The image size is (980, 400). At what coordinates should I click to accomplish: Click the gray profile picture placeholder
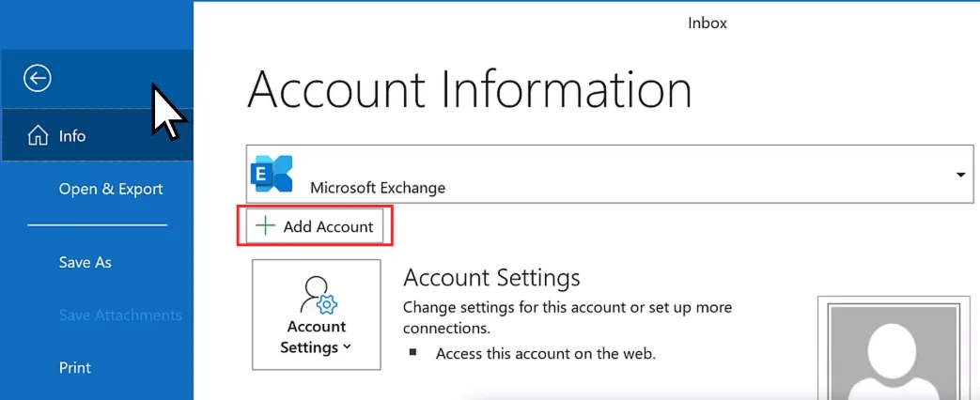click(x=893, y=352)
